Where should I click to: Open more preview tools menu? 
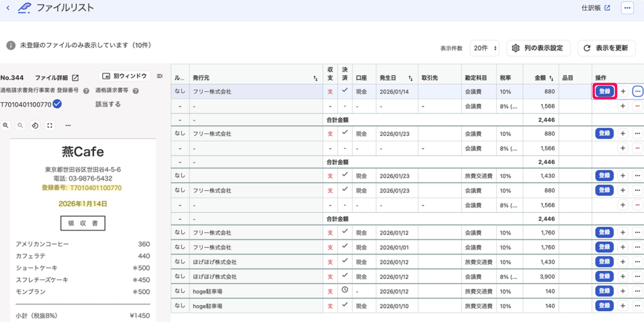click(x=68, y=125)
